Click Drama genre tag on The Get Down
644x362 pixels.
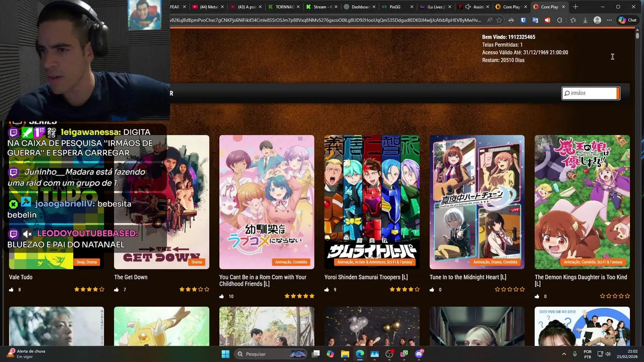pyautogui.click(x=197, y=262)
